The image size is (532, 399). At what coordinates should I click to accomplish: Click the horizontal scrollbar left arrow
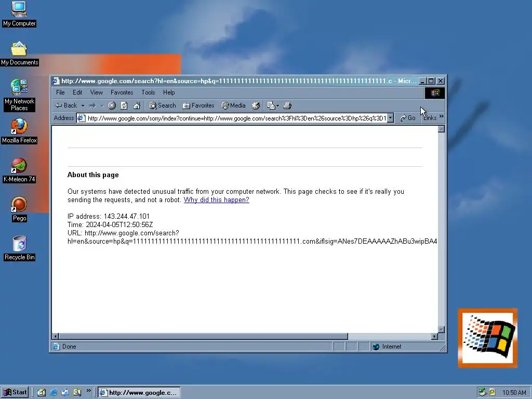55,336
